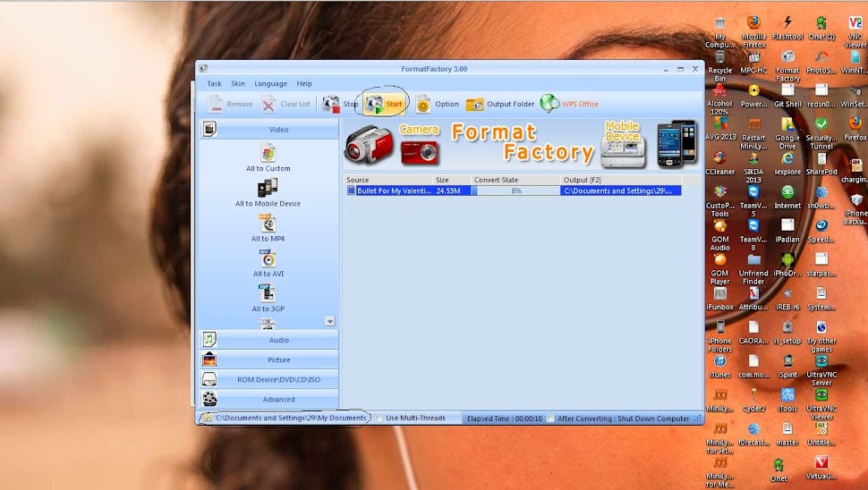Screen dimensions: 868x490
Task: Click the Source column header
Action: (388, 180)
